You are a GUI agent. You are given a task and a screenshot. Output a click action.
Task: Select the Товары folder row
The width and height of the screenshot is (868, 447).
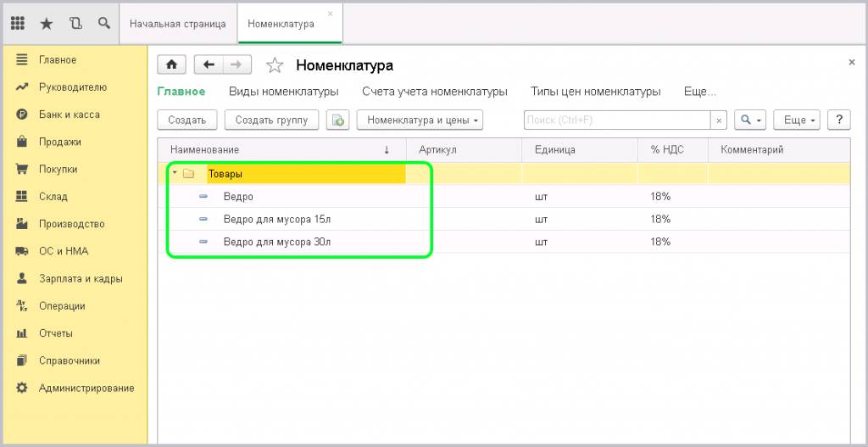[504, 173]
